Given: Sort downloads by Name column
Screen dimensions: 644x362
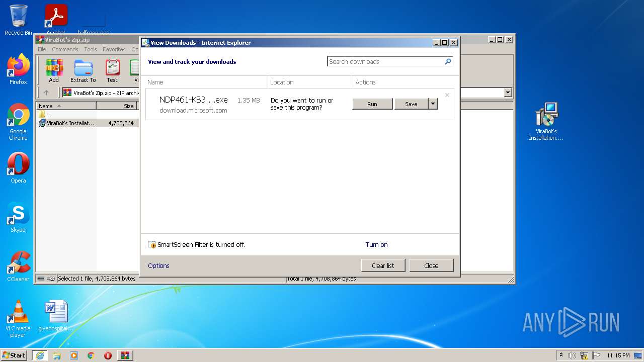Looking at the screenshot, I should 206,82.
